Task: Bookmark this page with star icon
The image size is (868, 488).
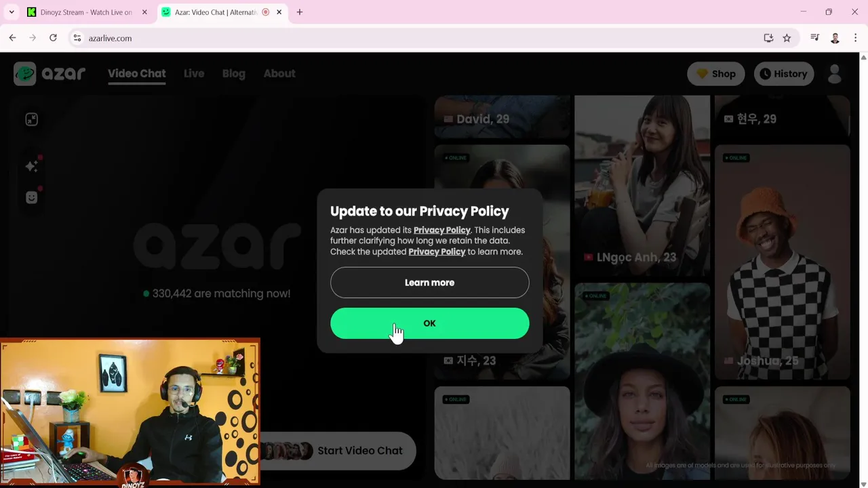Action: coord(787,38)
